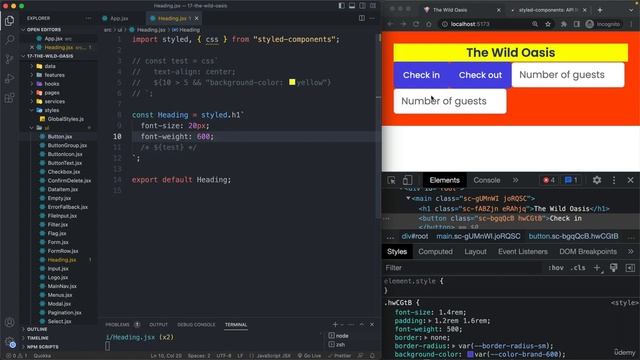Open the Explorer view in activity bar
640x360 pixels.
pyautogui.click(x=9, y=20)
